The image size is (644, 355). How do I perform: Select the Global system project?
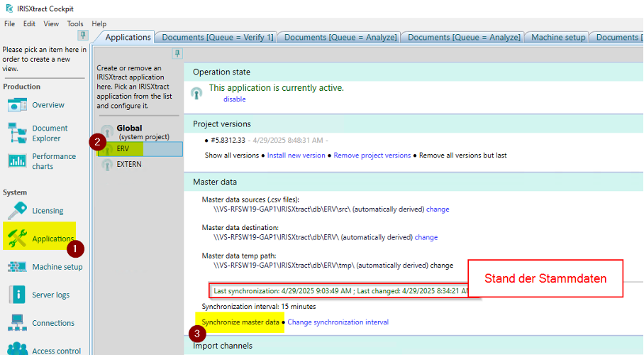143,132
